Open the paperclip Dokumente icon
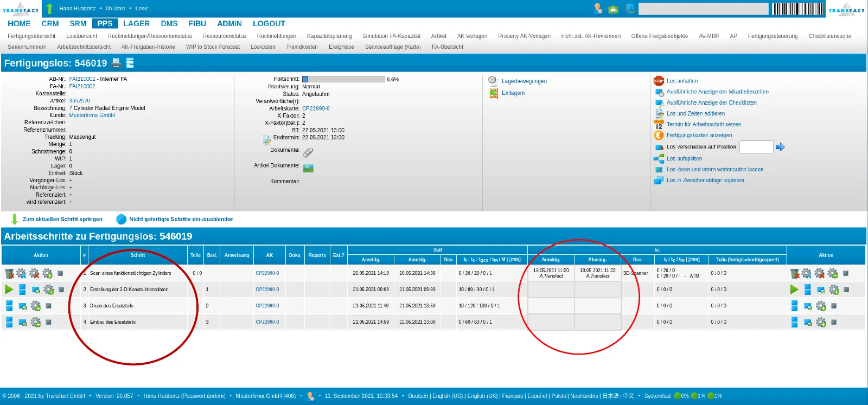Viewport: 868px width, 405px height. point(308,152)
